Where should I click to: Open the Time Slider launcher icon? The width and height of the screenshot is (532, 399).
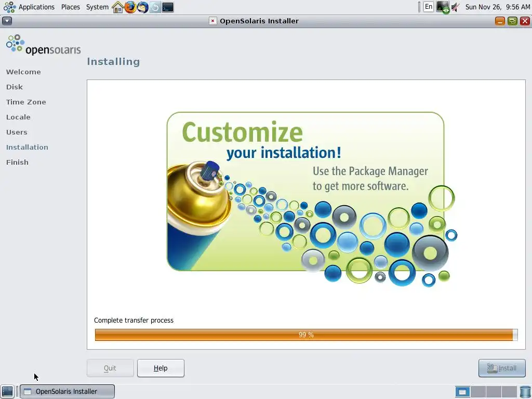(x=155, y=7)
